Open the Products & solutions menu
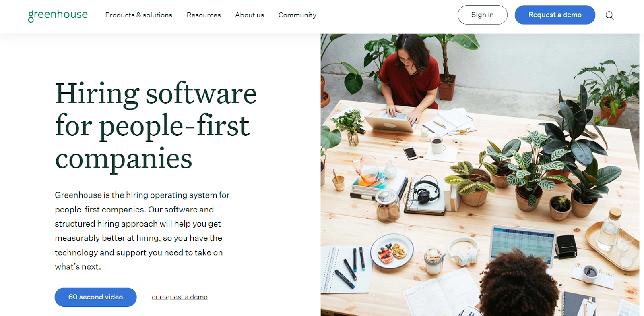This screenshot has height=316, width=644. pyautogui.click(x=139, y=15)
